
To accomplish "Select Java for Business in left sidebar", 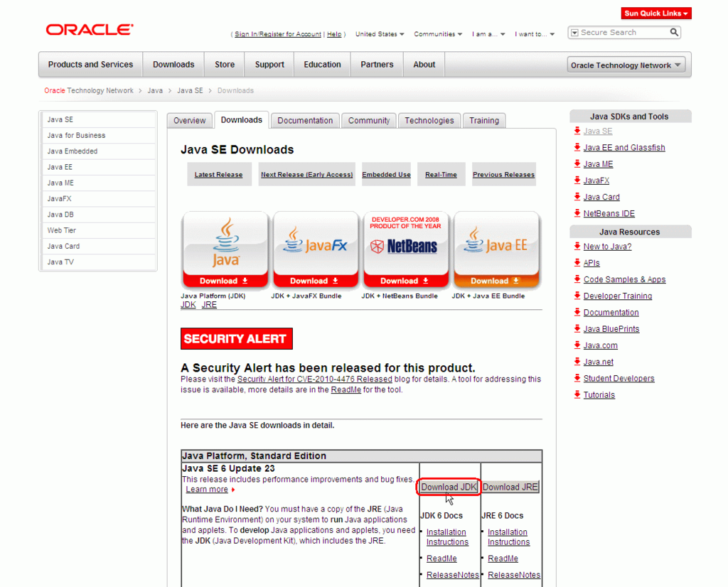I will pyautogui.click(x=98, y=136).
